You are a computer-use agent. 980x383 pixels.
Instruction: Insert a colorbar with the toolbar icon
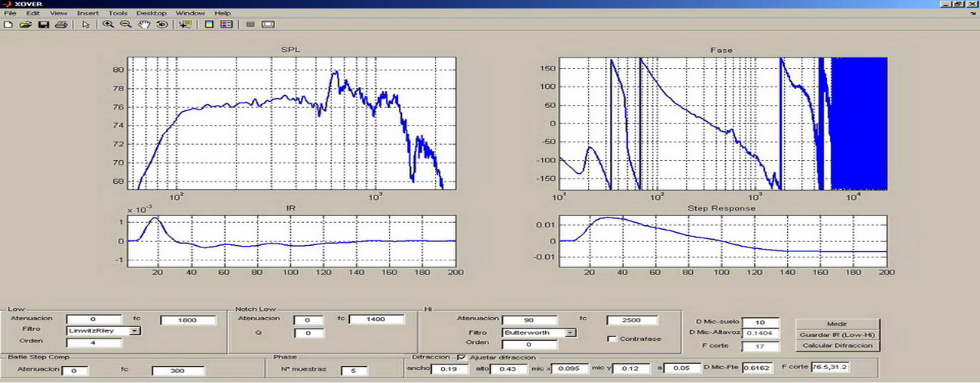coord(209,25)
